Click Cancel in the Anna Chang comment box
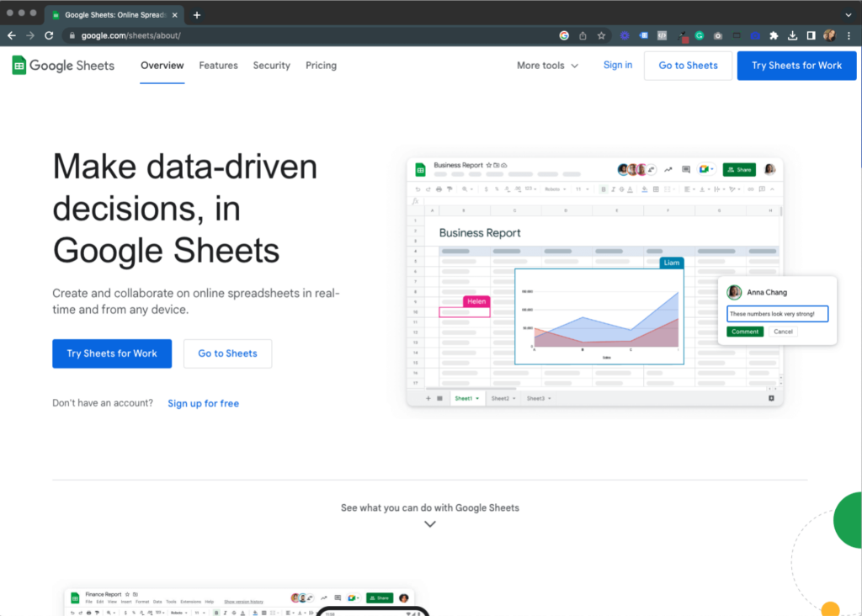The width and height of the screenshot is (862, 616). pos(783,332)
